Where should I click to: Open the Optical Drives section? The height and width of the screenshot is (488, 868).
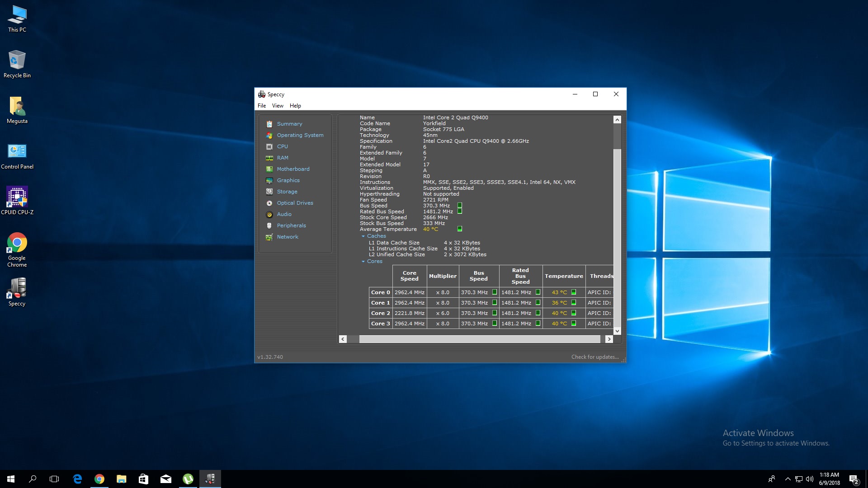[295, 203]
